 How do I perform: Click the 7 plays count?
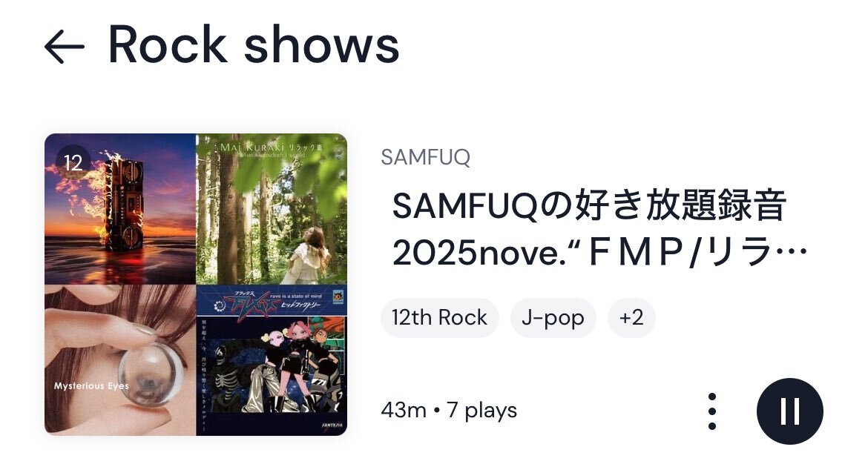tap(481, 411)
